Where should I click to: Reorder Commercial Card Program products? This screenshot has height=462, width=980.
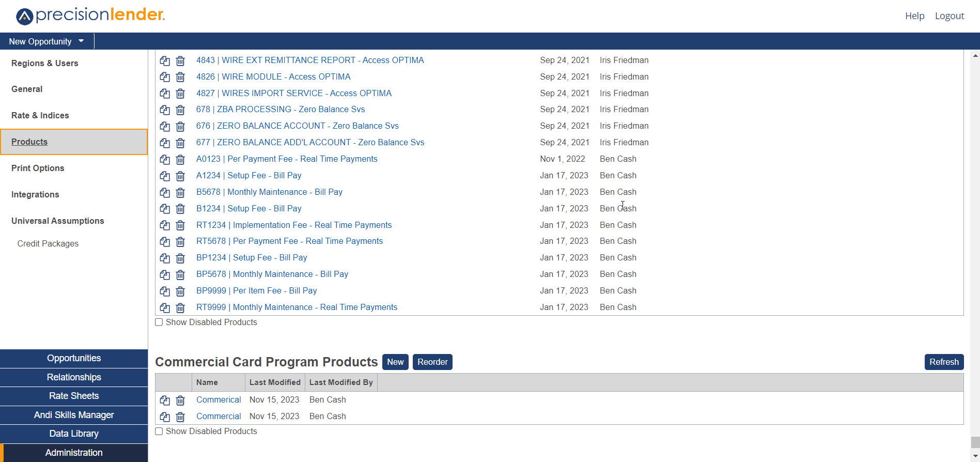point(432,362)
